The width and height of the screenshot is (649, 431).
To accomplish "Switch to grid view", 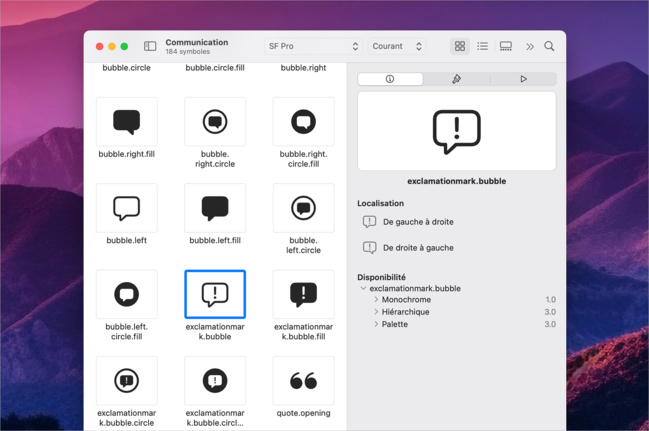I will (459, 46).
